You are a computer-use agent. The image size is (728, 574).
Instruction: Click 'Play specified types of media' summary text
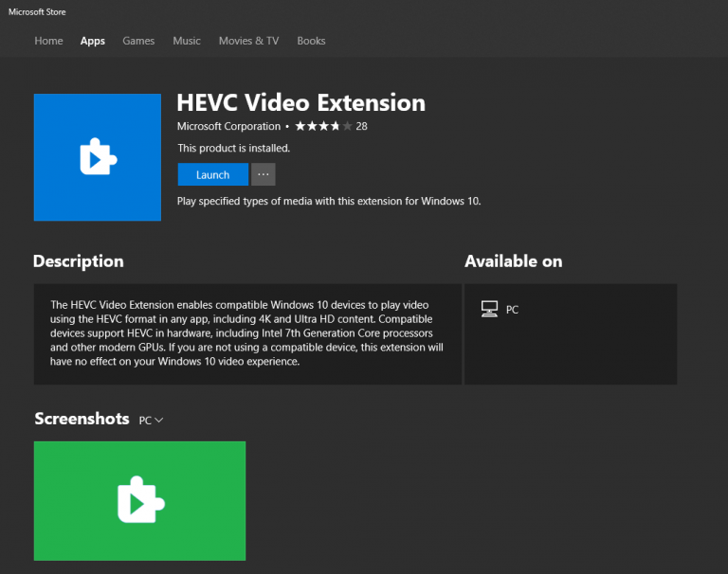[x=329, y=201]
